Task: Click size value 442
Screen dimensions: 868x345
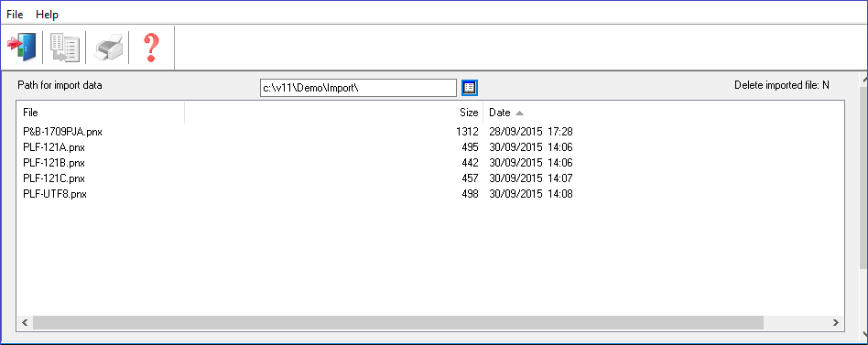Action: (x=470, y=163)
